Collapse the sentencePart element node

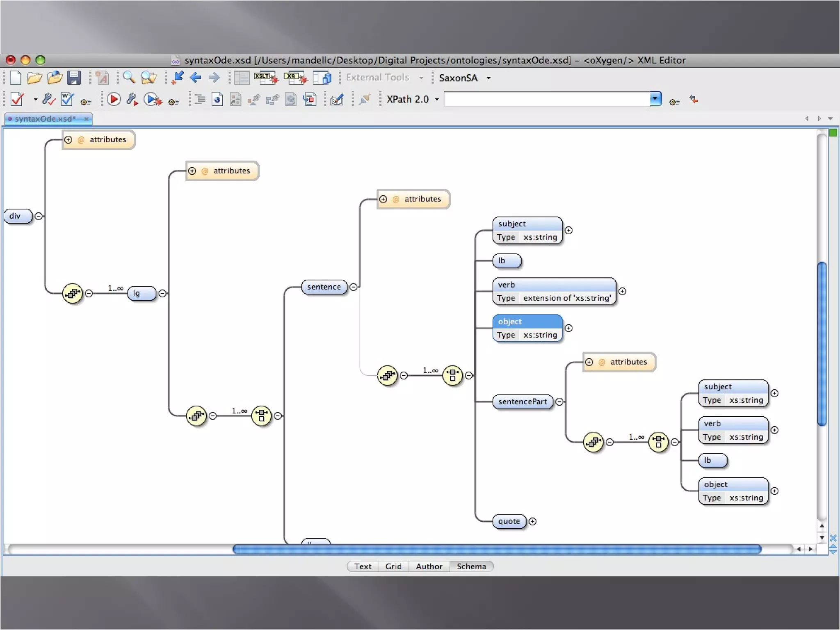559,402
